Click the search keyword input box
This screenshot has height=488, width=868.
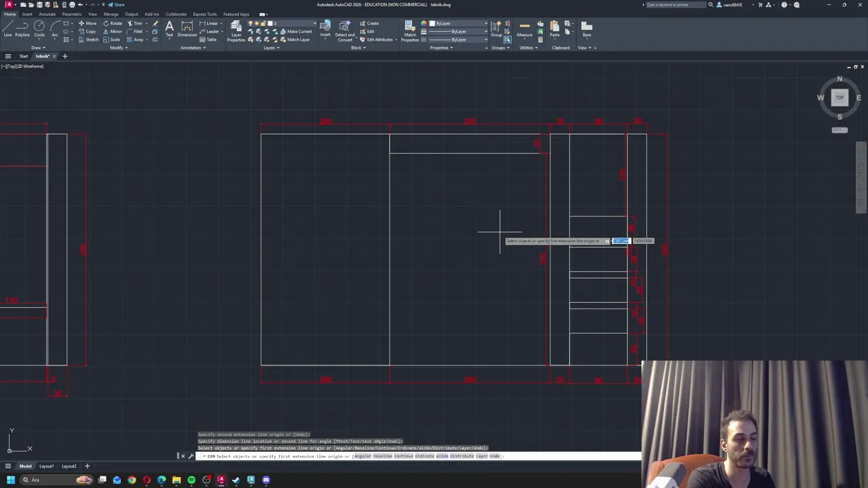675,5
